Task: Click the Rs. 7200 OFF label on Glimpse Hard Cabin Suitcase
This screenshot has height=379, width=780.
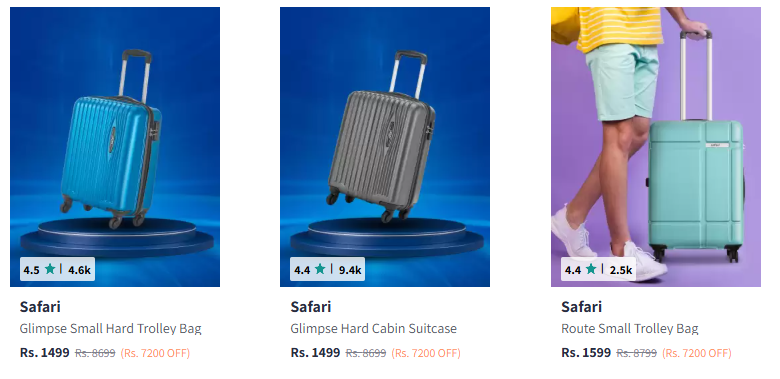Action: 426,353
